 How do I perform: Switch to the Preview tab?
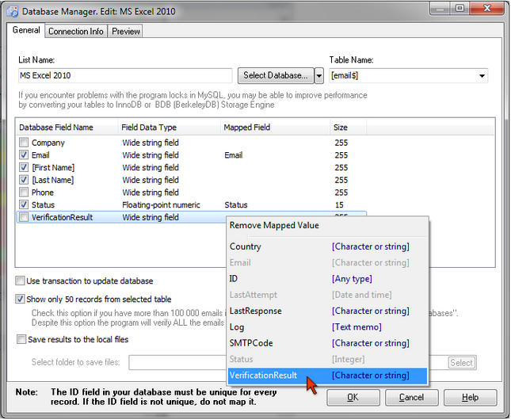click(x=126, y=32)
